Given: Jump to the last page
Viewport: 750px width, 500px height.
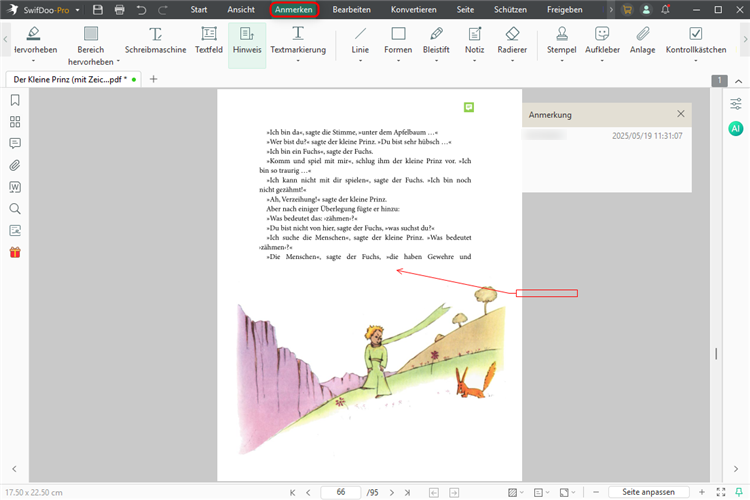Looking at the screenshot, I should pyautogui.click(x=408, y=492).
